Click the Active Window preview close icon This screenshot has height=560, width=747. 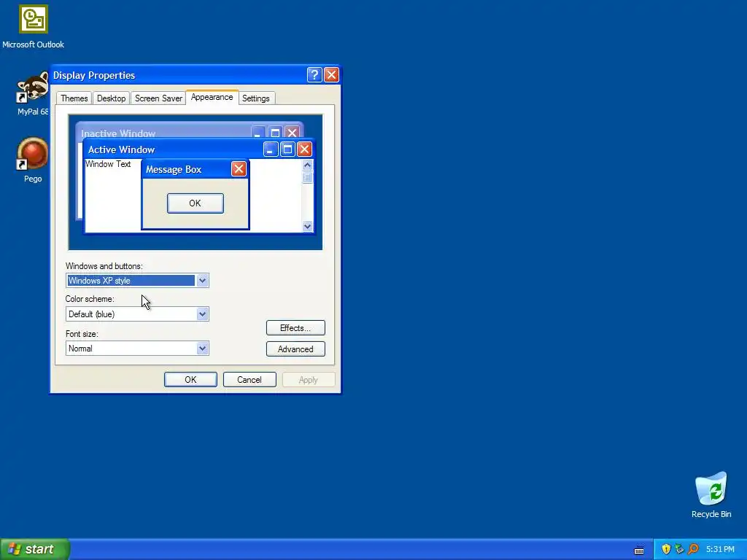[304, 149]
